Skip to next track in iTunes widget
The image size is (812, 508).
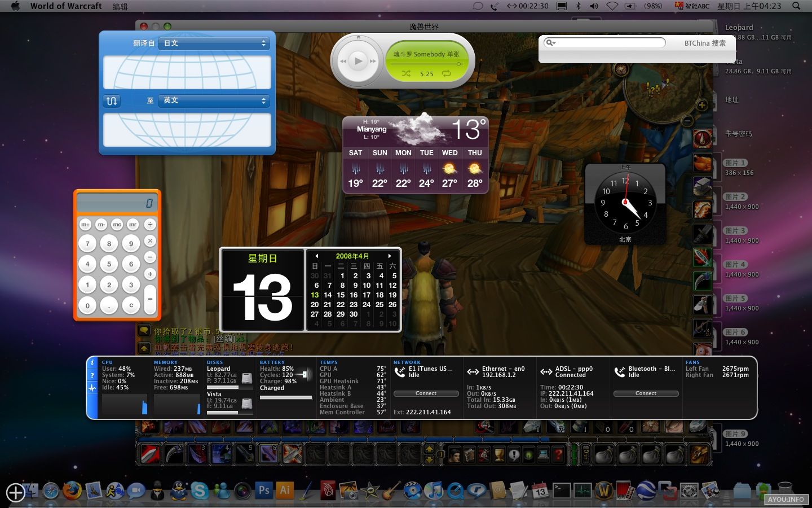tap(373, 61)
